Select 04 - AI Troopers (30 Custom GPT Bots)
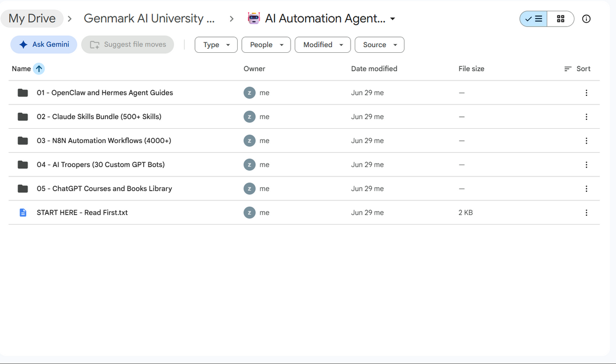The width and height of the screenshot is (616, 364). 101,165
